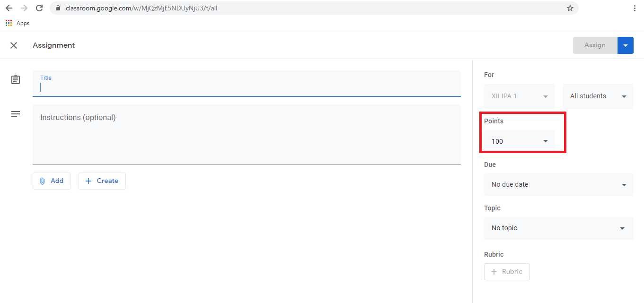Focus the Title input field

click(246, 87)
